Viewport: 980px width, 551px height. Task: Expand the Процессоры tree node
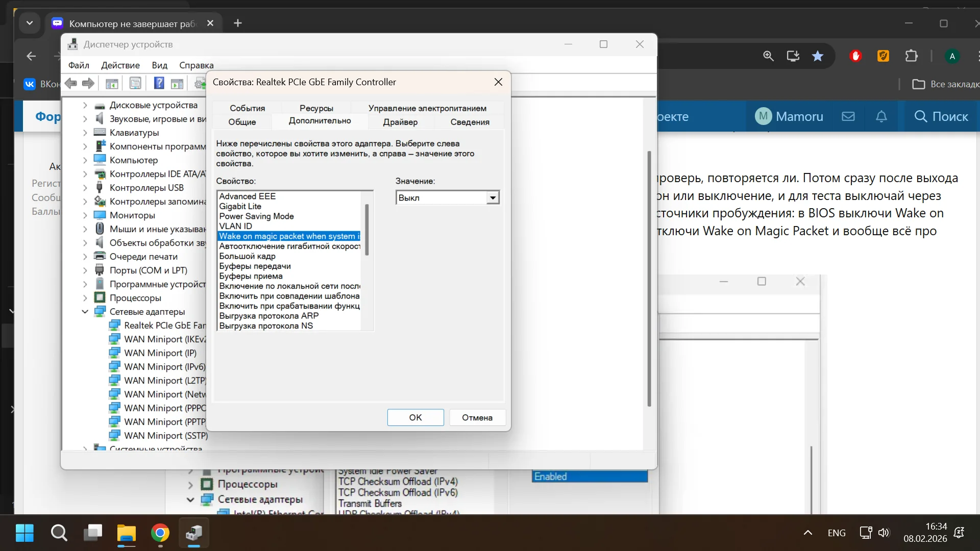coord(85,298)
